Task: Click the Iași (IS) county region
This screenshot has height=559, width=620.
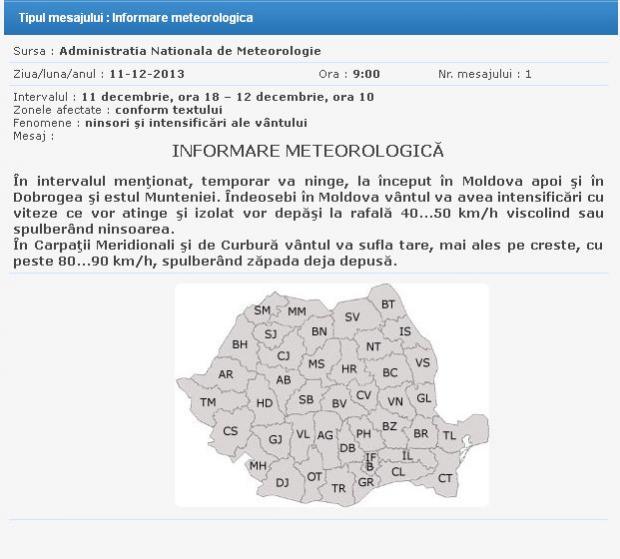Action: tap(405, 331)
